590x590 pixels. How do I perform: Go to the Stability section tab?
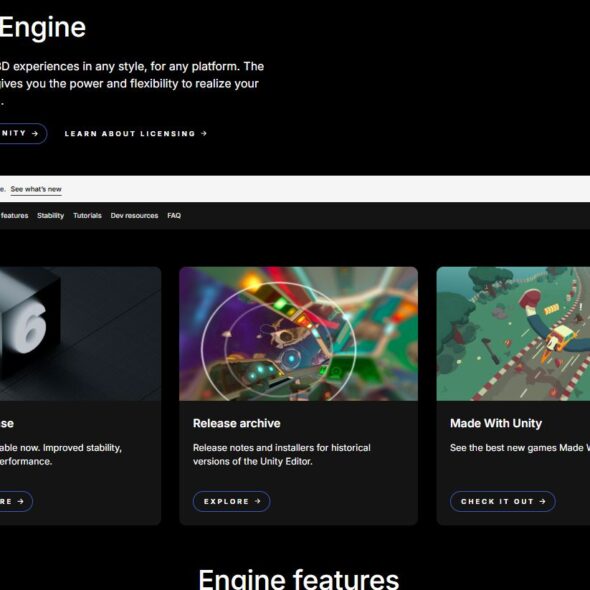tap(50, 216)
